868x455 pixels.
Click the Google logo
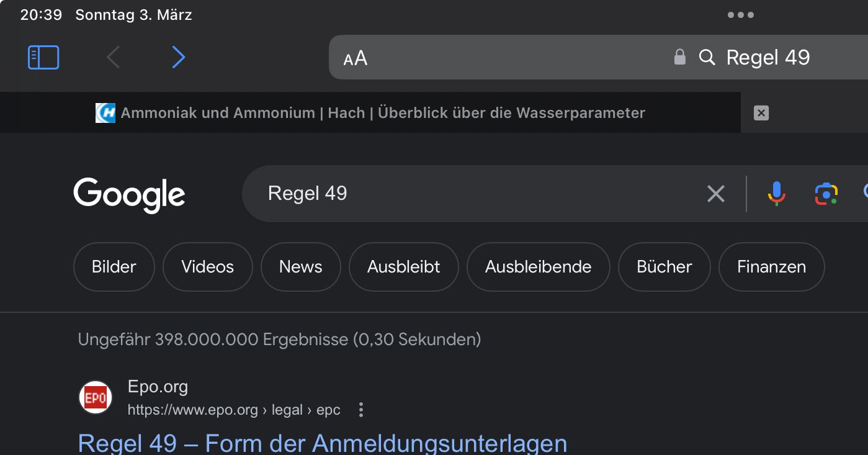pos(129,194)
